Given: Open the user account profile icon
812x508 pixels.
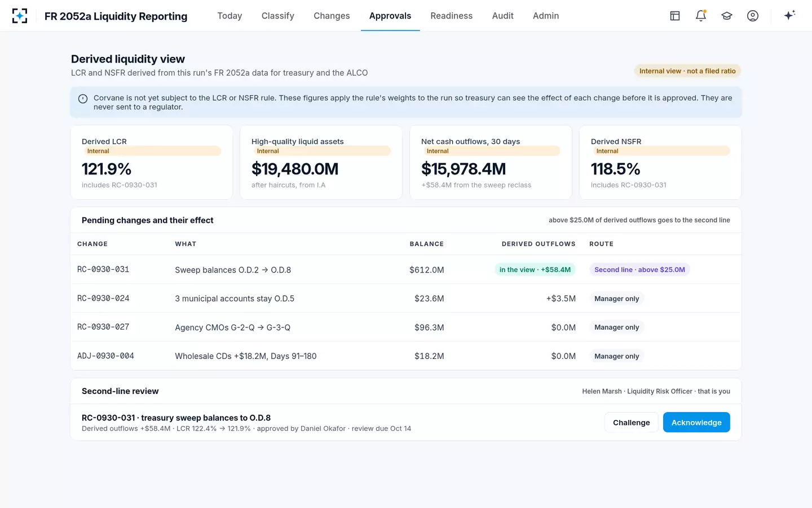Looking at the screenshot, I should (x=753, y=16).
